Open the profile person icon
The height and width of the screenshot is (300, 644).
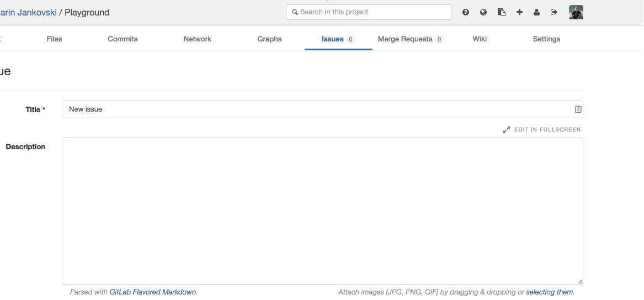pyautogui.click(x=536, y=12)
